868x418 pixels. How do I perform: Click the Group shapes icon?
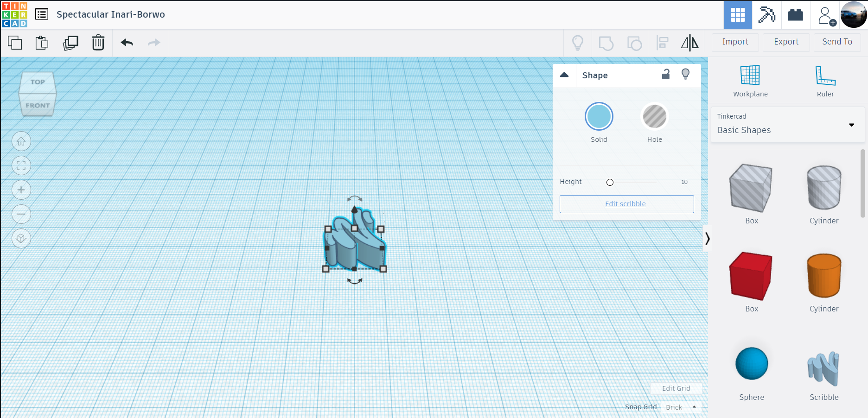pos(606,43)
